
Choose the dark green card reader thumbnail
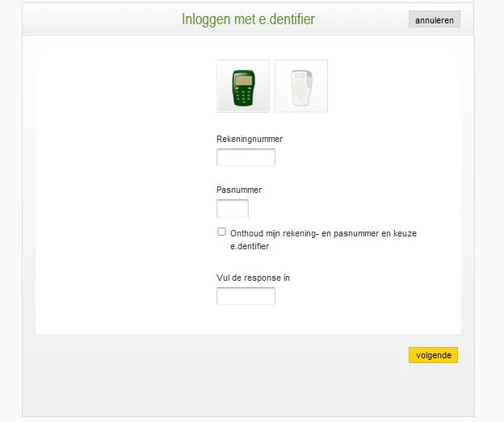point(243,86)
